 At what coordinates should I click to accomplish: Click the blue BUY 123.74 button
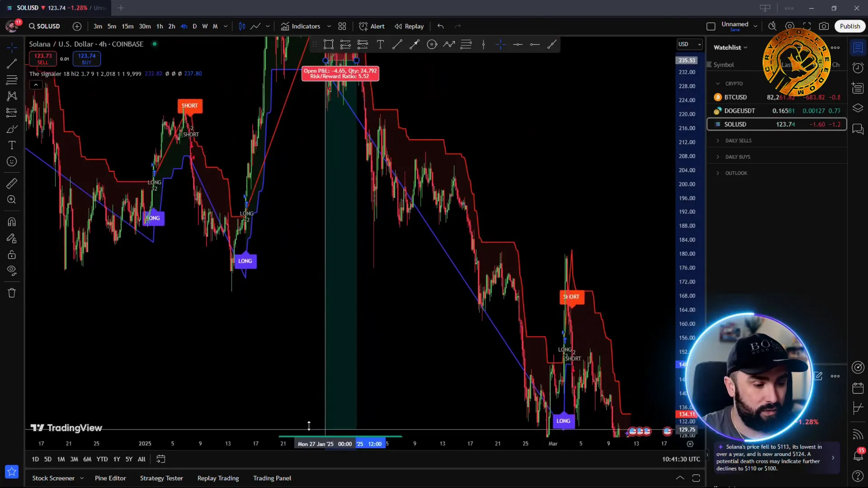click(x=86, y=59)
